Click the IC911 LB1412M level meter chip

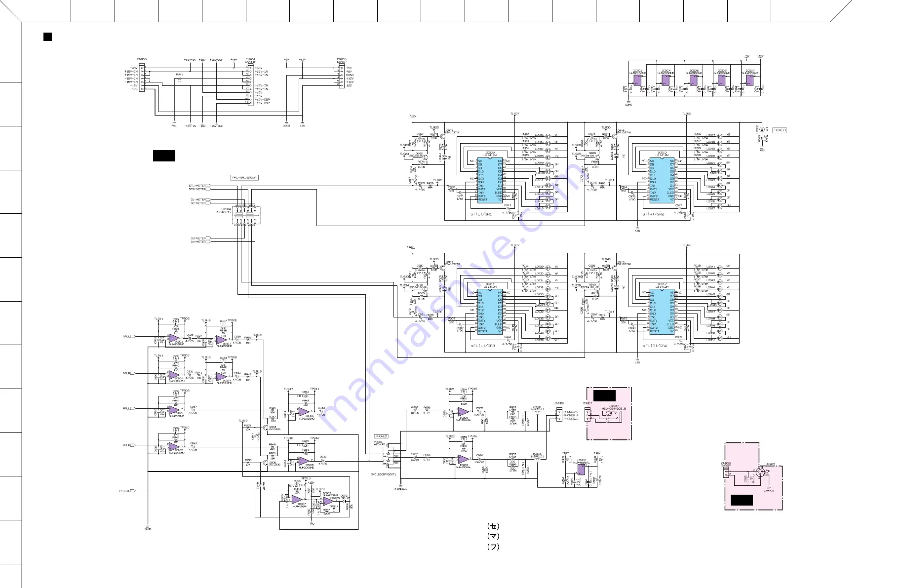click(490, 312)
